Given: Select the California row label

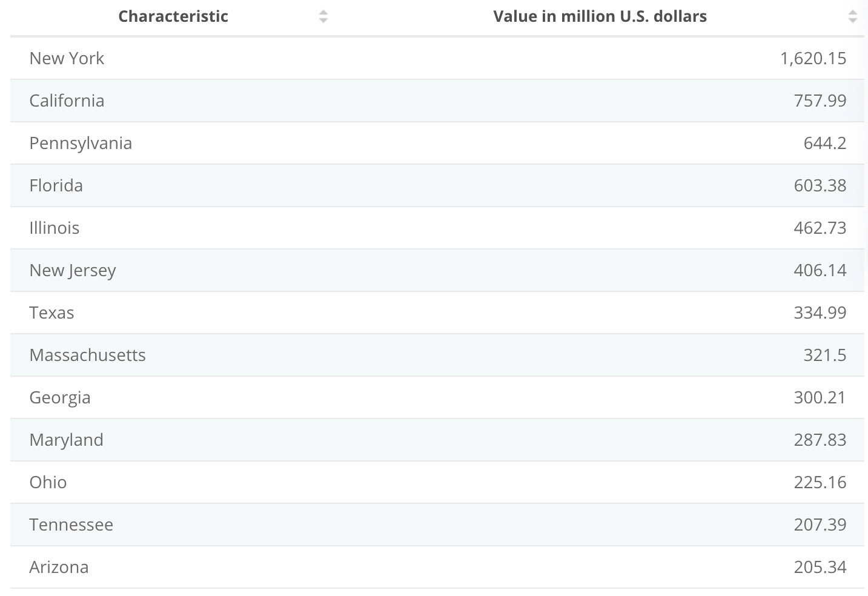Looking at the screenshot, I should 67,101.
